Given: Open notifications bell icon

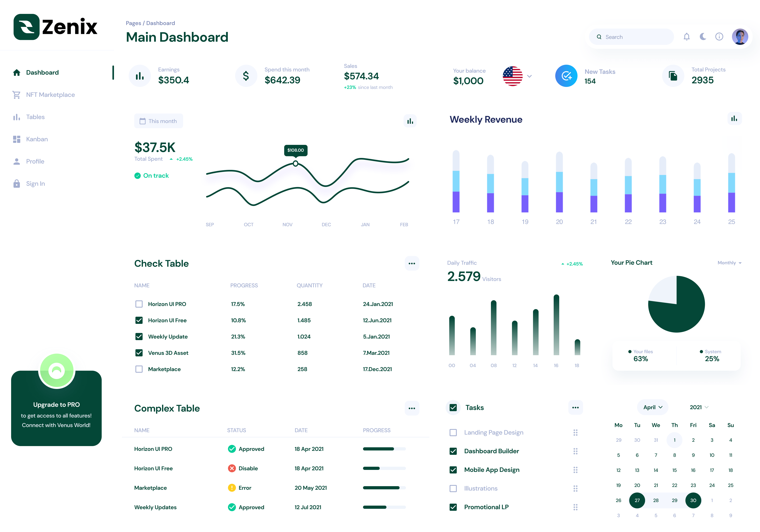Looking at the screenshot, I should tap(687, 37).
